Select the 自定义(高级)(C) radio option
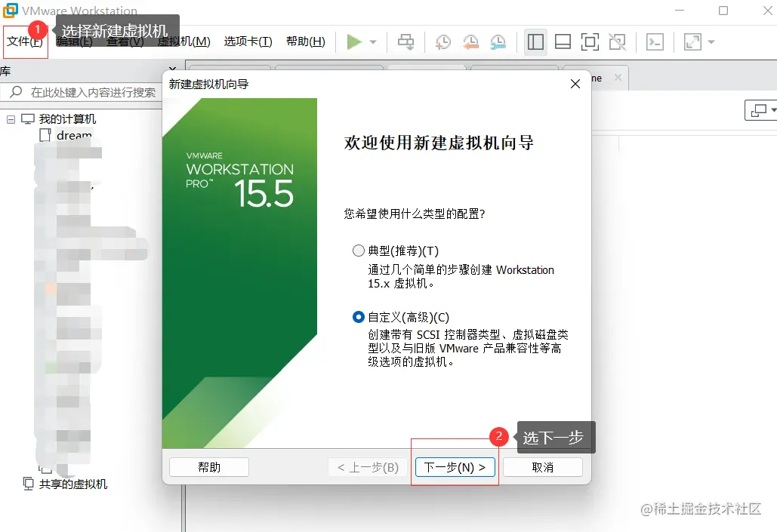The width and height of the screenshot is (777, 532). click(358, 317)
